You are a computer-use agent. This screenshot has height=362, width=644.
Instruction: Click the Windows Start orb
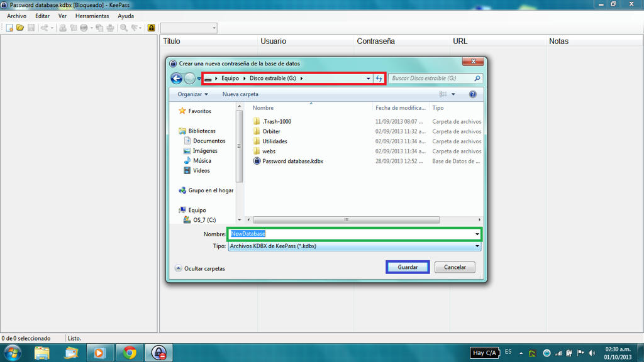(13, 353)
